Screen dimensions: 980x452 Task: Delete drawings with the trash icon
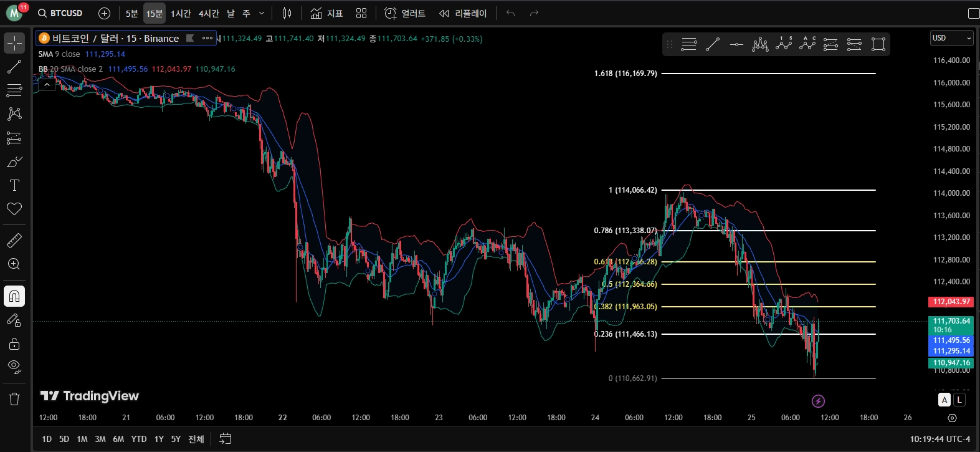click(14, 399)
